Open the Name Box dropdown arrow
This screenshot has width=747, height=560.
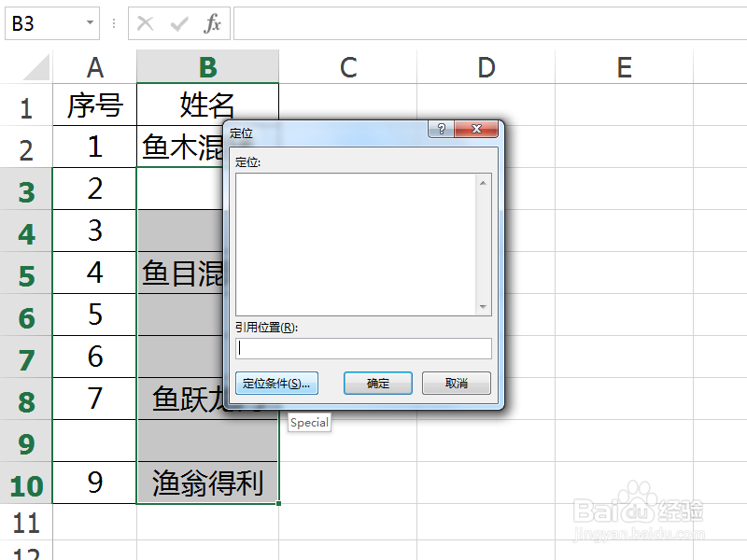click(88, 23)
